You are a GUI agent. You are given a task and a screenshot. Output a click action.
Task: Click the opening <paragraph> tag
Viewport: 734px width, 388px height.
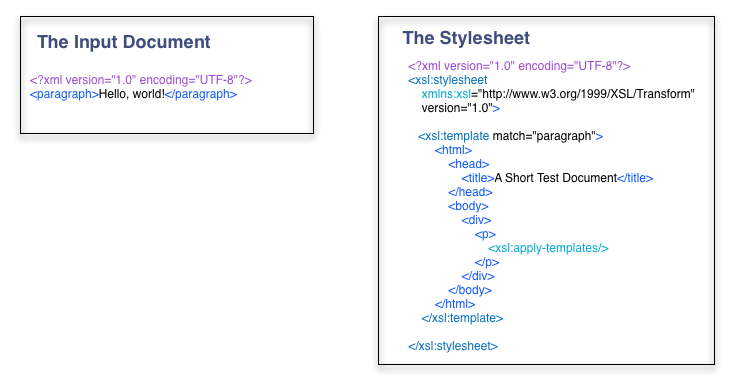[x=64, y=95]
